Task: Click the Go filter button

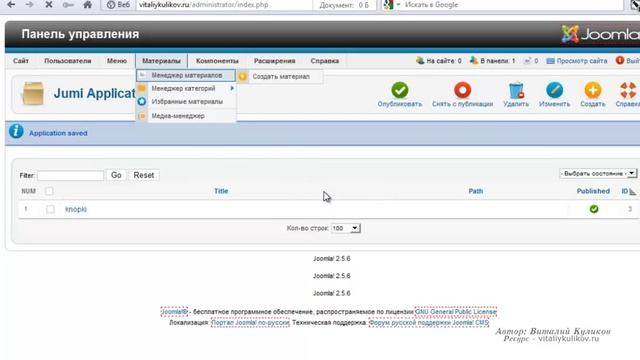Action: coord(116,175)
